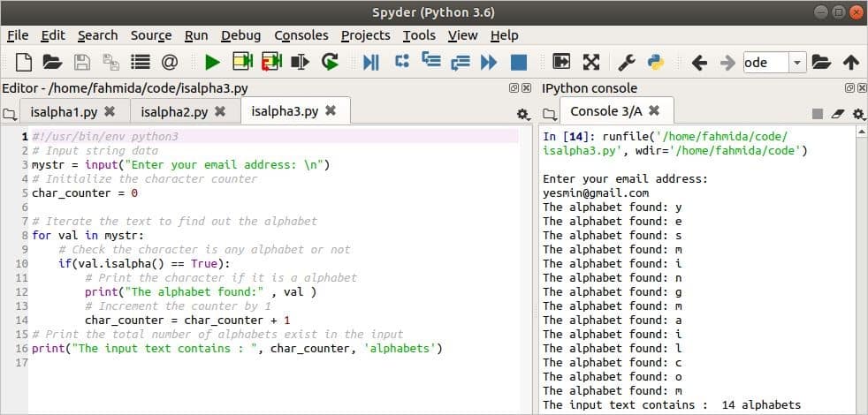
Task: Open the Consoles menu
Action: tap(301, 35)
